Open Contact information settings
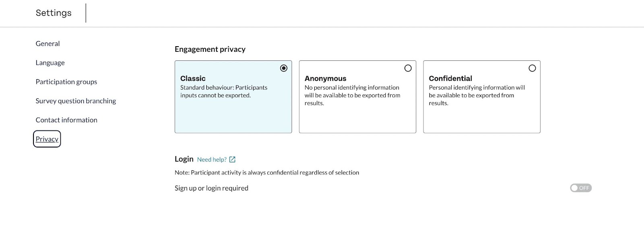This screenshot has width=644, height=233. pos(66,120)
